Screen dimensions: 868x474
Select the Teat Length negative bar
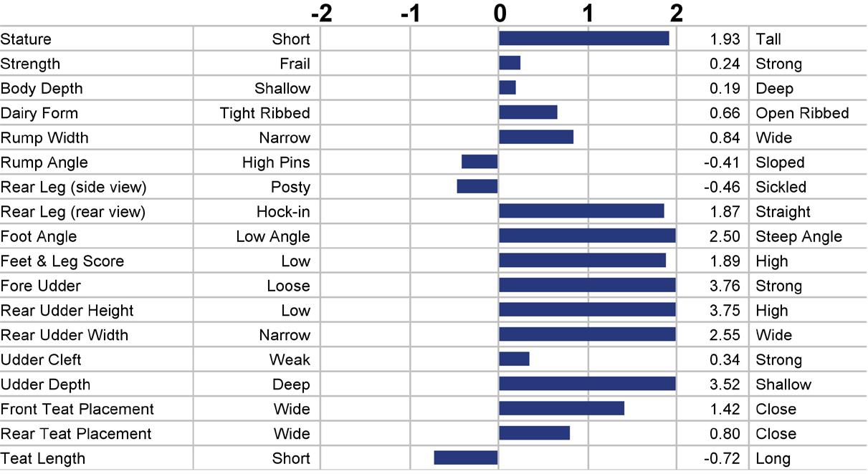click(466, 458)
